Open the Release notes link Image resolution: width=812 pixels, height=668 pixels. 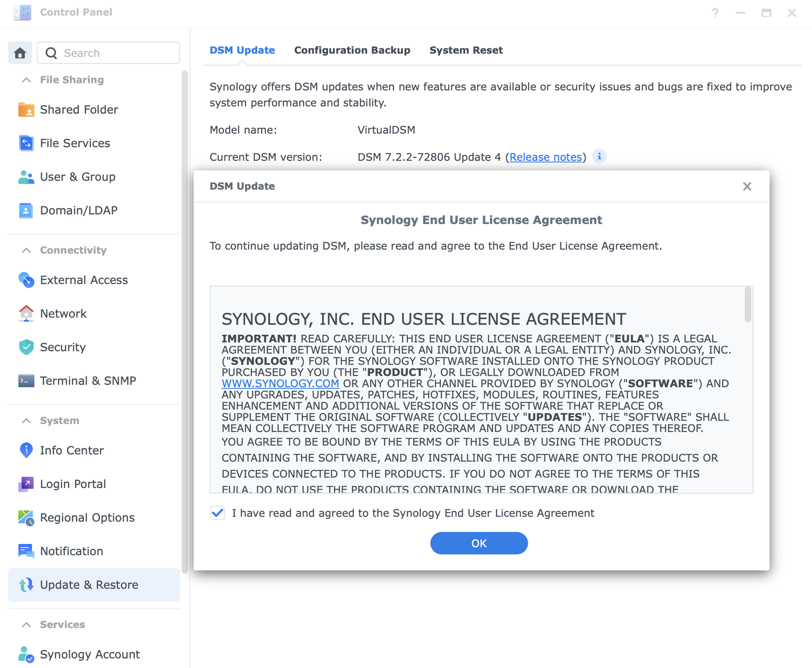(x=545, y=157)
